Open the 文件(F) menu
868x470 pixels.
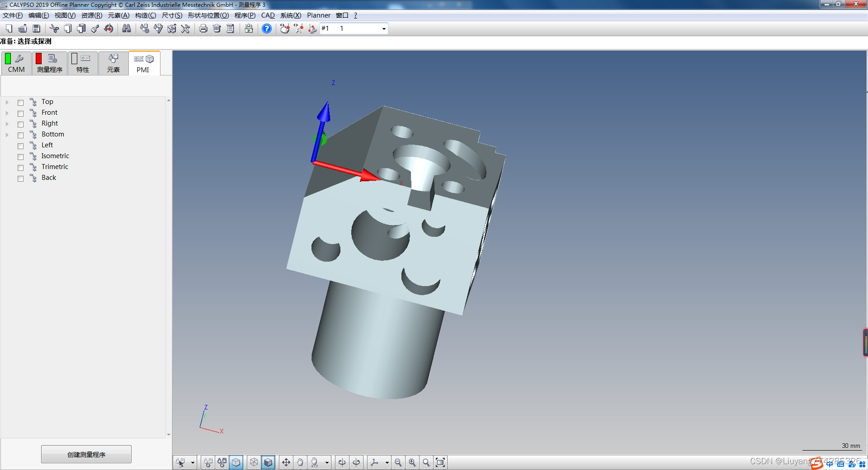coord(13,15)
